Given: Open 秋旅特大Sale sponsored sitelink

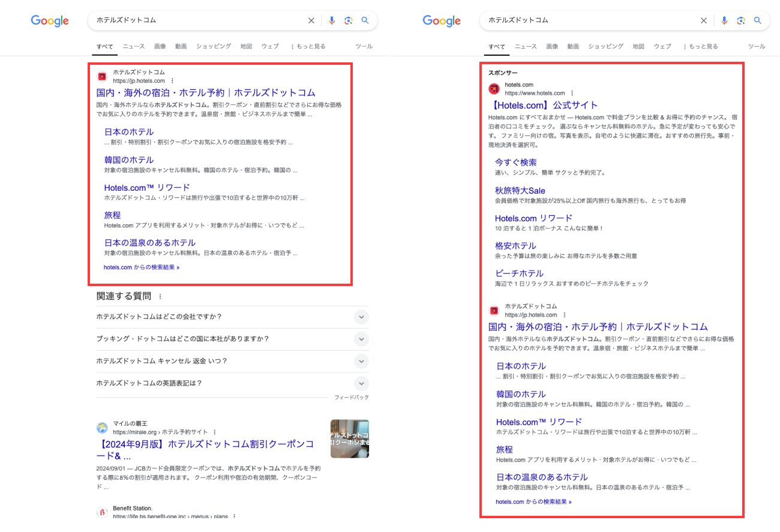Looking at the screenshot, I should click(x=520, y=190).
